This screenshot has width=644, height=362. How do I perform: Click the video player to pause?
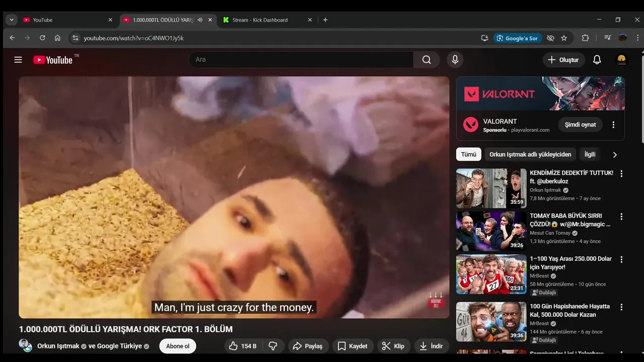pyautogui.click(x=234, y=197)
